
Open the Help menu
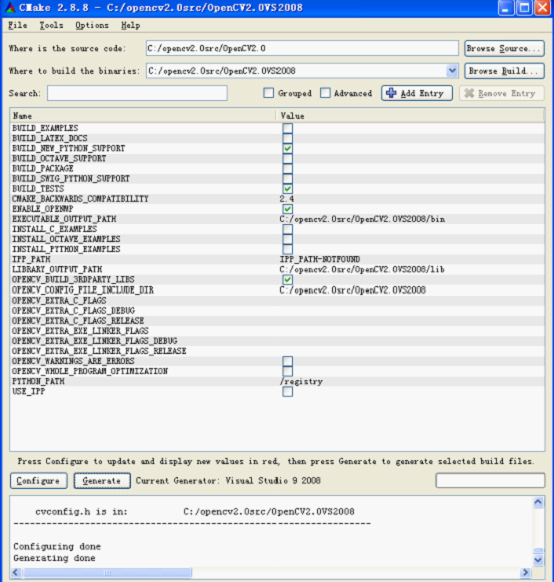coord(131,25)
